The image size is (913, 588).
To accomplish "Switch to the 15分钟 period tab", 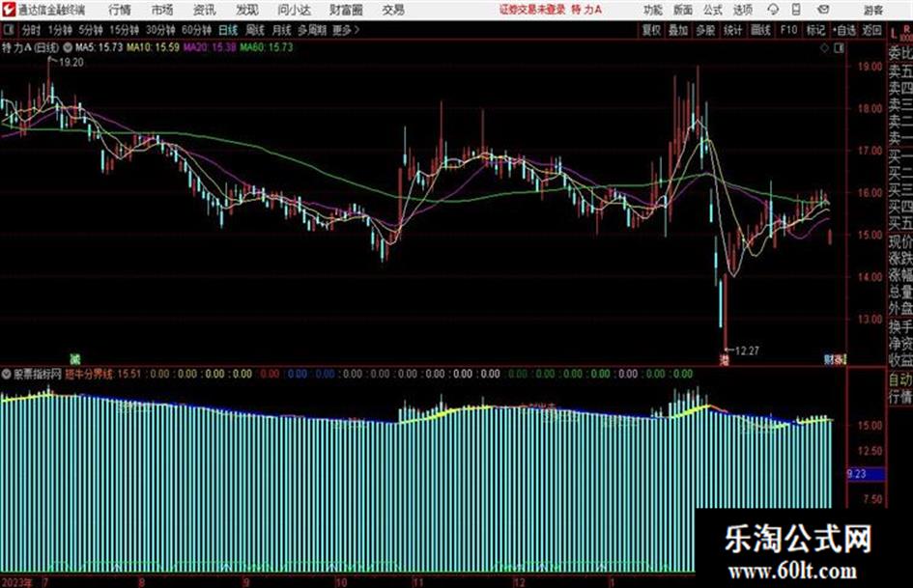I will tap(124, 30).
